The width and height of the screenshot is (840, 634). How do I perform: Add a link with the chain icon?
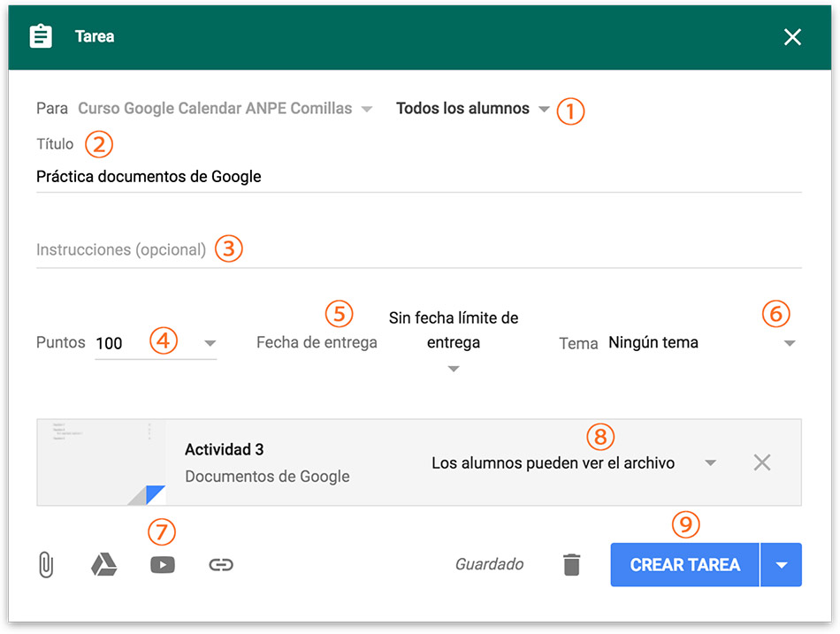point(221,565)
